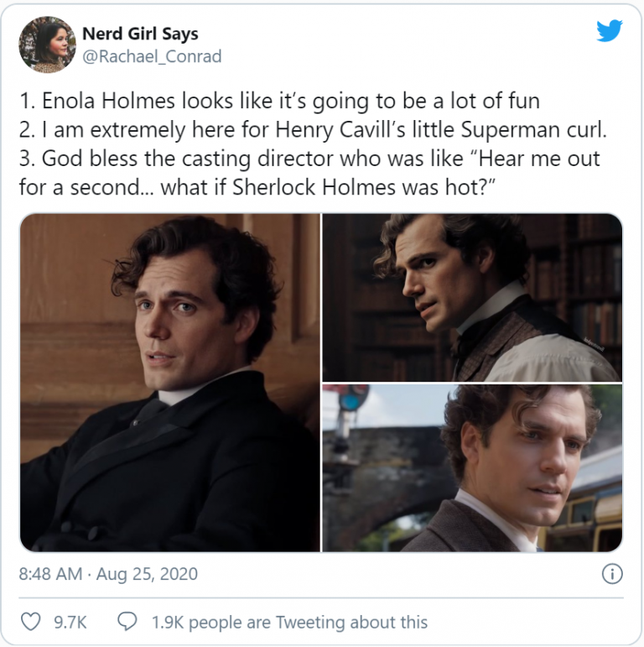Open the large left photo
This screenshot has height=647, width=644.
(x=170, y=382)
